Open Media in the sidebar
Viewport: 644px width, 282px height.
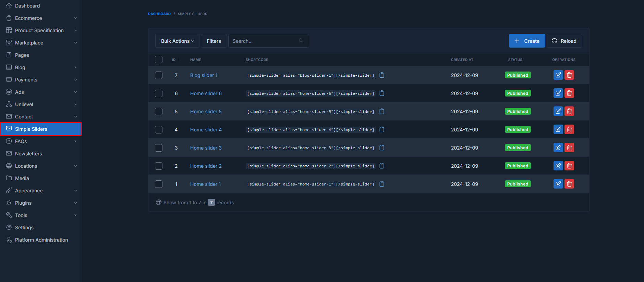[x=41, y=178]
